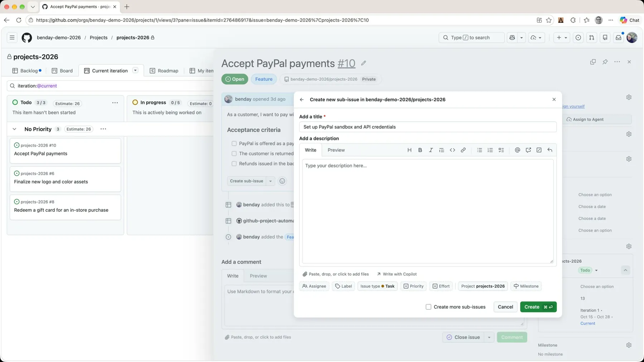Open saved replies icon
The image size is (644, 362).
[x=549, y=150]
